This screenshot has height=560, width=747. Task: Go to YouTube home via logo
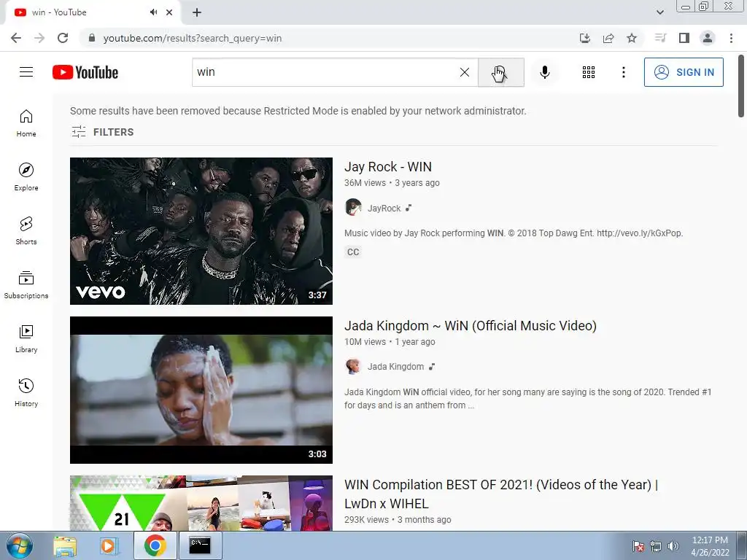click(x=85, y=72)
